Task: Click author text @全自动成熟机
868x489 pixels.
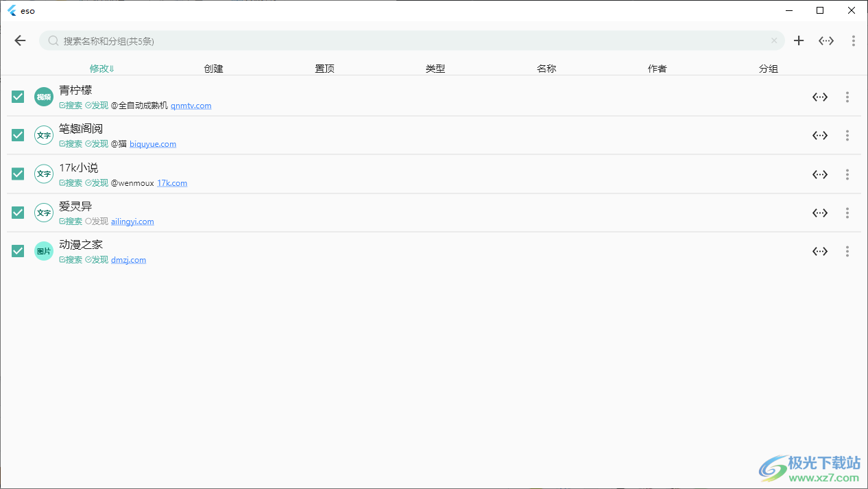Action: (x=139, y=106)
